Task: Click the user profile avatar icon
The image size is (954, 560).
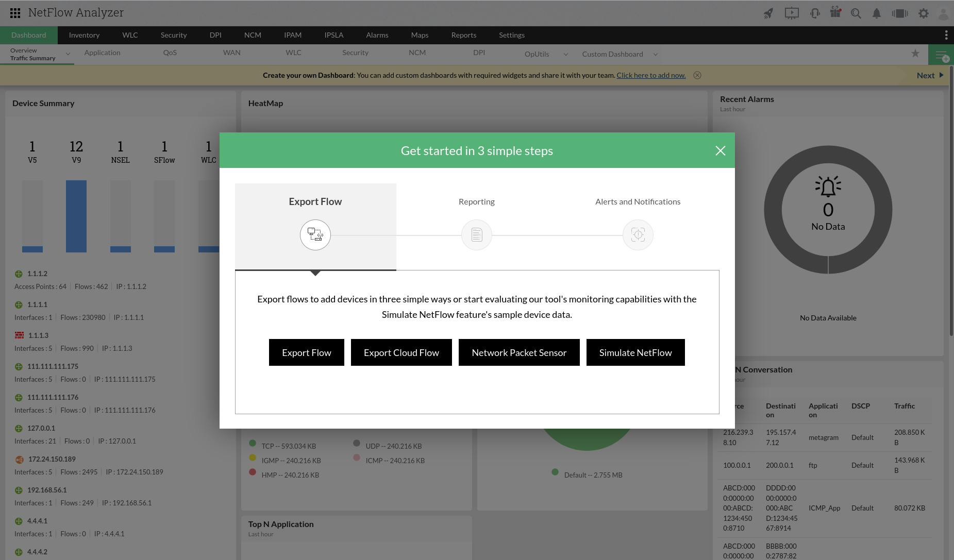Action: [x=944, y=13]
